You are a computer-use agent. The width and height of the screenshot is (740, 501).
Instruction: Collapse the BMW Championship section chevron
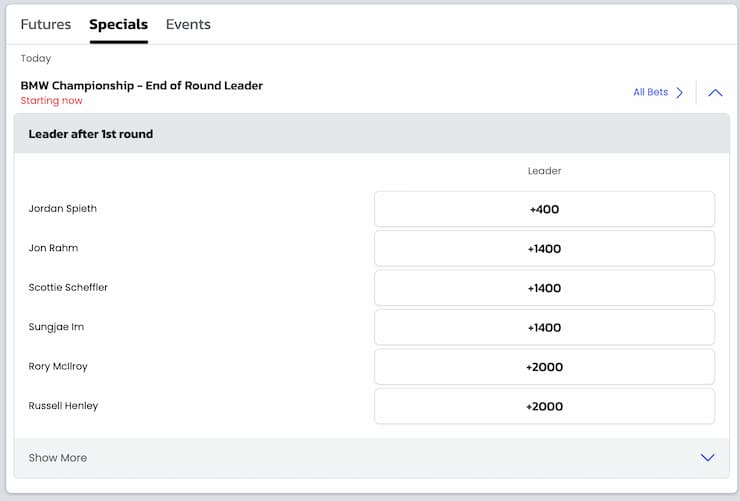coord(715,92)
